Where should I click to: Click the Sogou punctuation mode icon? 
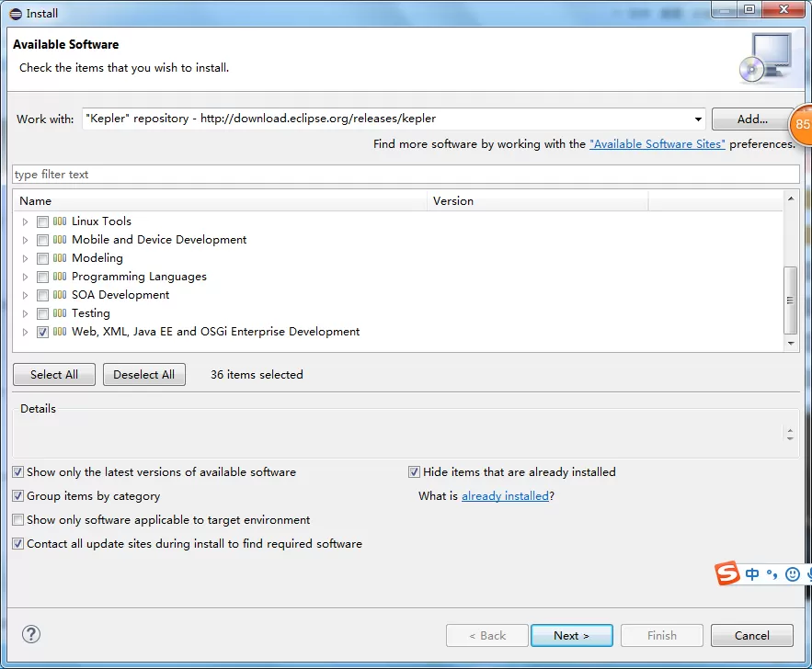point(772,573)
